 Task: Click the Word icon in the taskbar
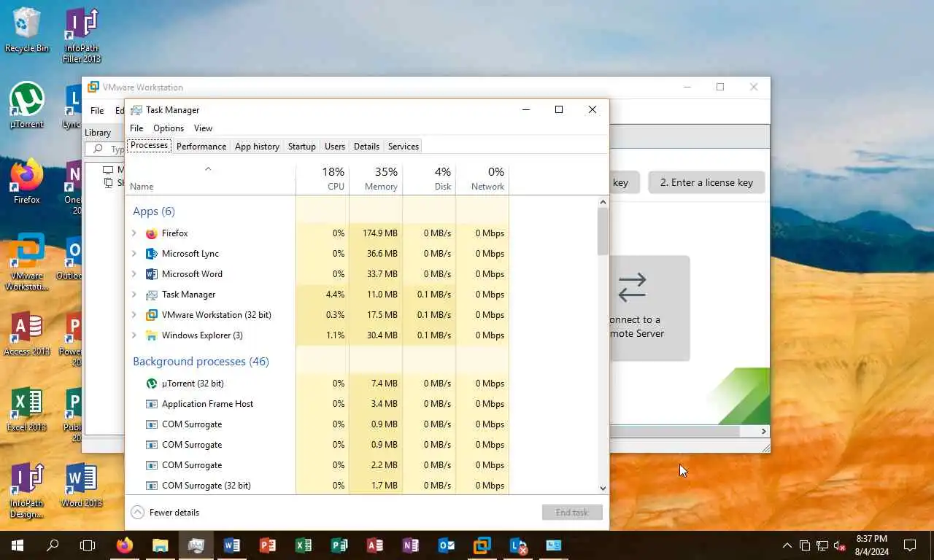coord(232,545)
